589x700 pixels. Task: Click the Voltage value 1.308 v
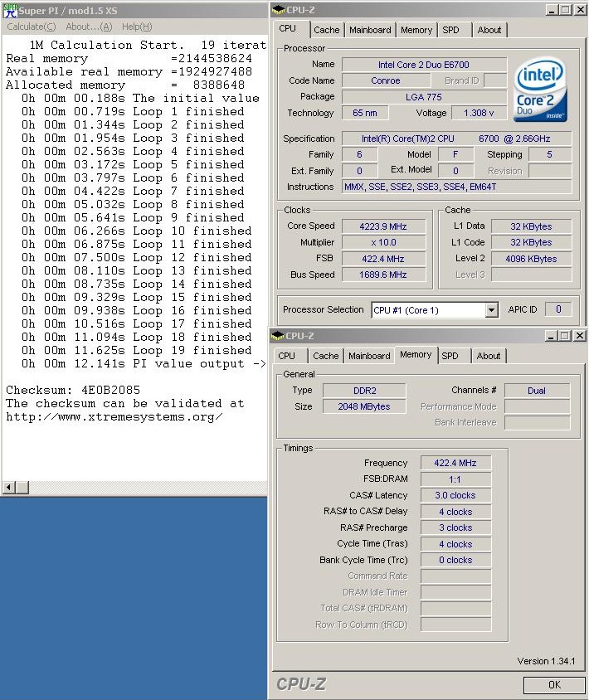479,113
